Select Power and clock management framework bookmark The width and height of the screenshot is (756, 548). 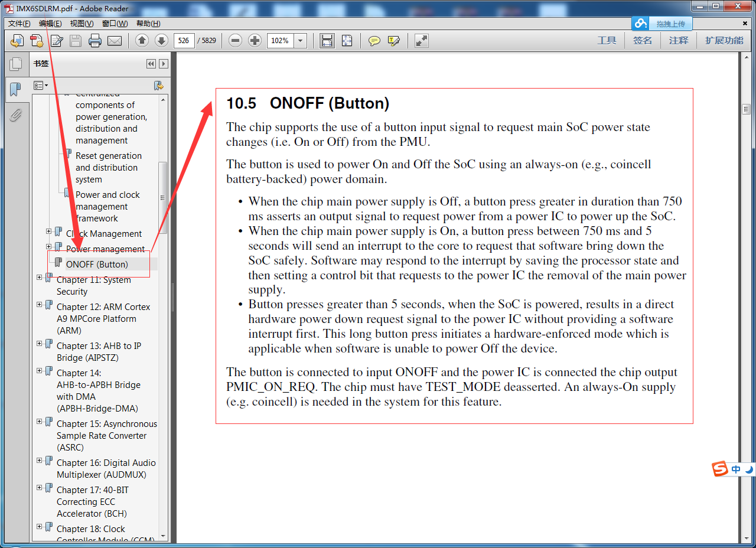(x=107, y=207)
